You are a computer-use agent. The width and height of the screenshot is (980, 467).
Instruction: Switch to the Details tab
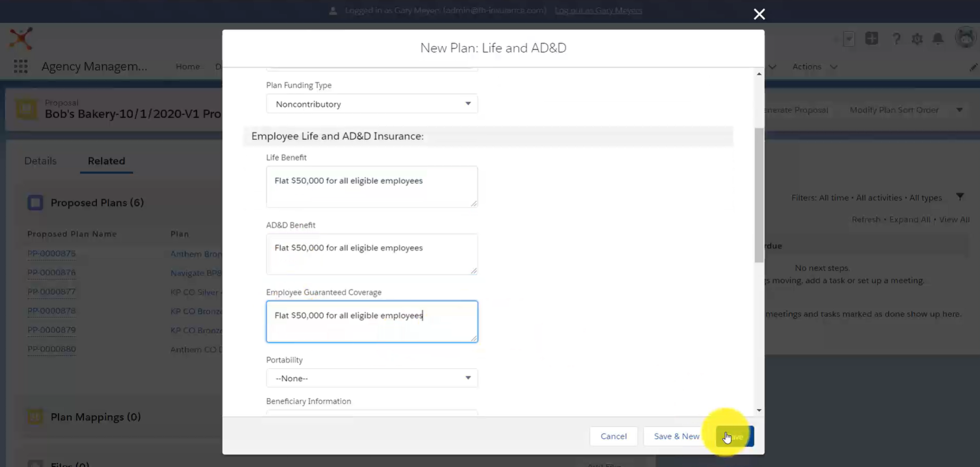pyautogui.click(x=40, y=161)
